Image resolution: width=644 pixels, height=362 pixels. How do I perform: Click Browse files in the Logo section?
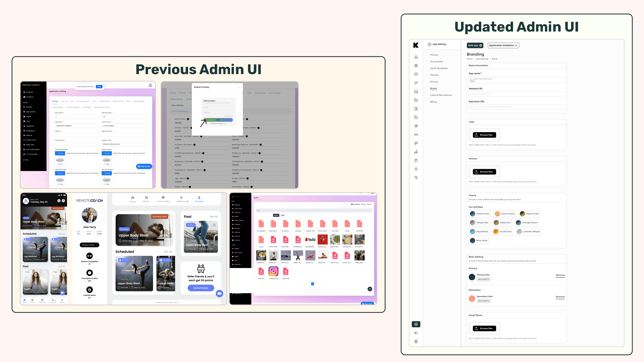pos(484,135)
